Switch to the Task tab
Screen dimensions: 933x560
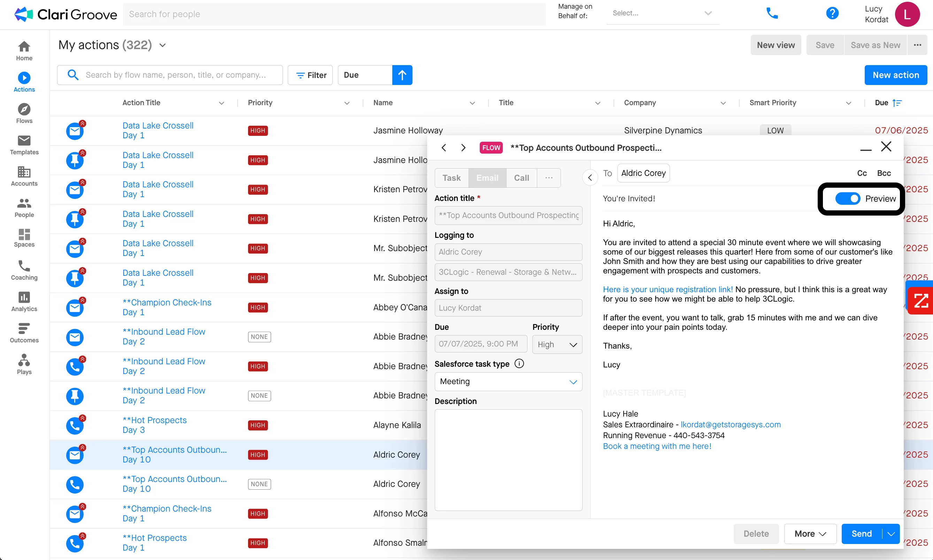pyautogui.click(x=452, y=178)
